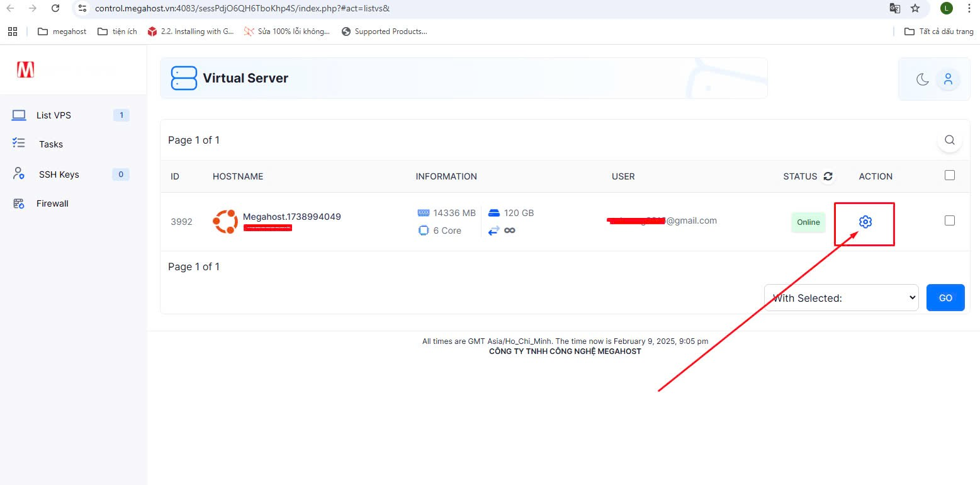This screenshot has height=485, width=980.
Task: Open the search magnifier icon
Action: pos(949,140)
